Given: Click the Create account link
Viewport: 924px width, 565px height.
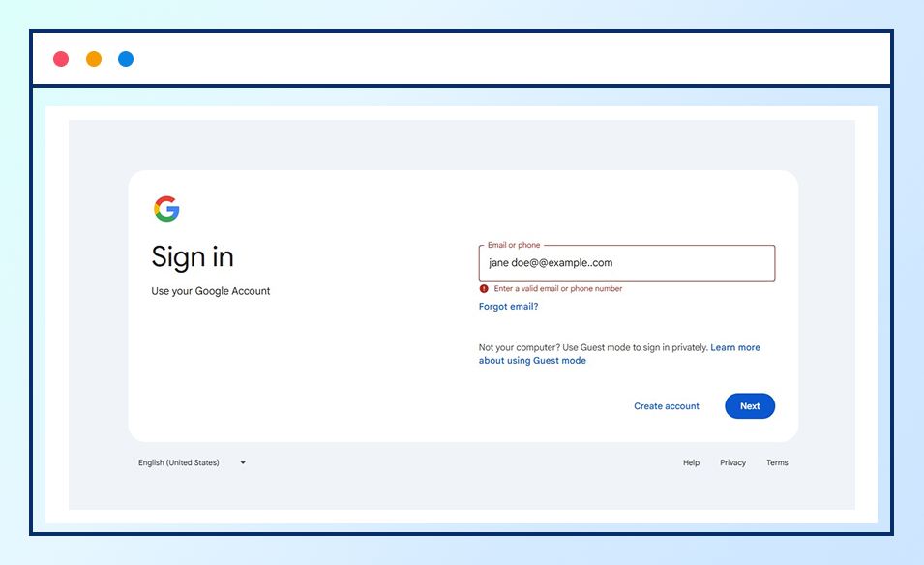Looking at the screenshot, I should coord(666,406).
